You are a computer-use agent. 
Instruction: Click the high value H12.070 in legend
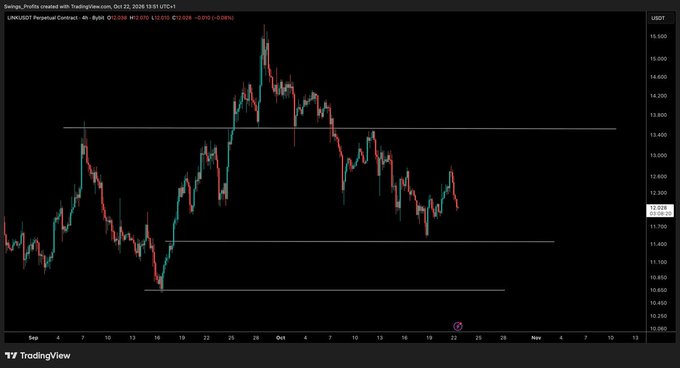pyautogui.click(x=140, y=18)
